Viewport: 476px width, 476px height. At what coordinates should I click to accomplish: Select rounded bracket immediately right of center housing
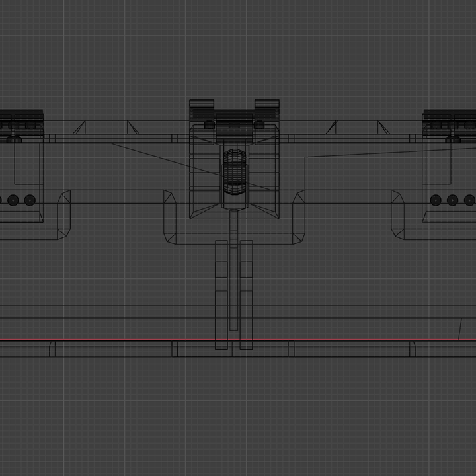coord(299,217)
